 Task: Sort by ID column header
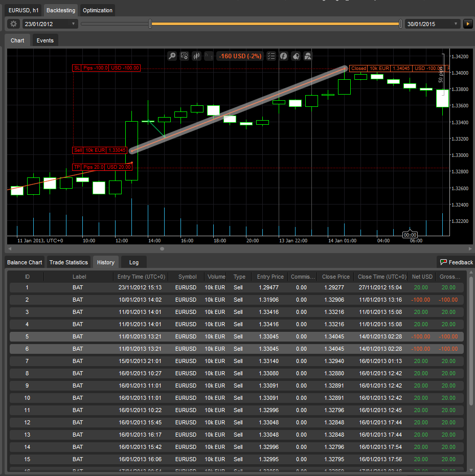[x=27, y=277]
